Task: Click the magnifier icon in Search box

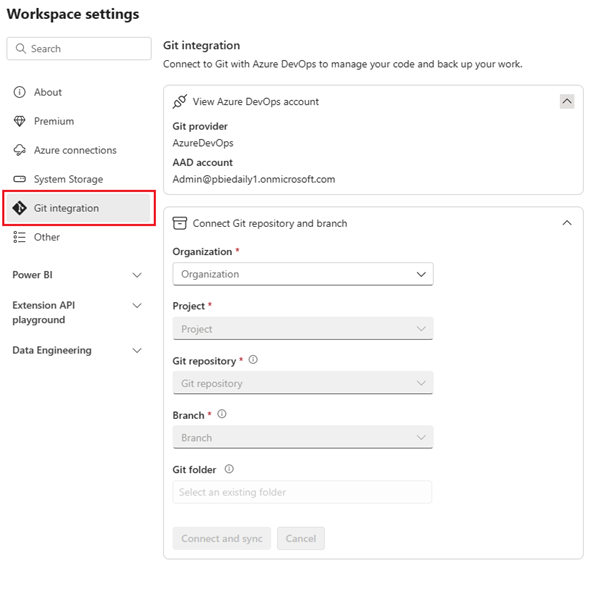Action: 21,49
